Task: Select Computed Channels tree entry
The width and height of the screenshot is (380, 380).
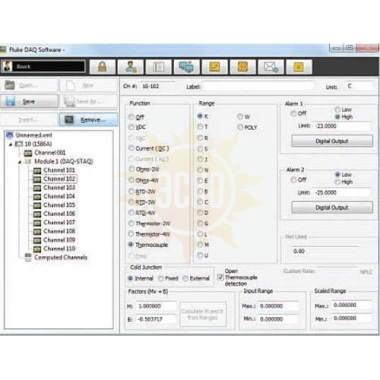Action: pos(61,257)
